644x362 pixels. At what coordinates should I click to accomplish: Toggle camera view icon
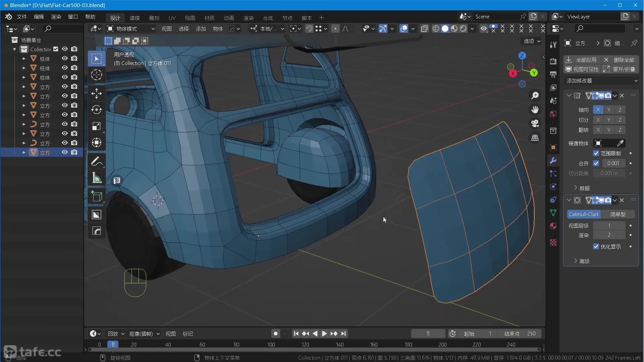coord(535,124)
